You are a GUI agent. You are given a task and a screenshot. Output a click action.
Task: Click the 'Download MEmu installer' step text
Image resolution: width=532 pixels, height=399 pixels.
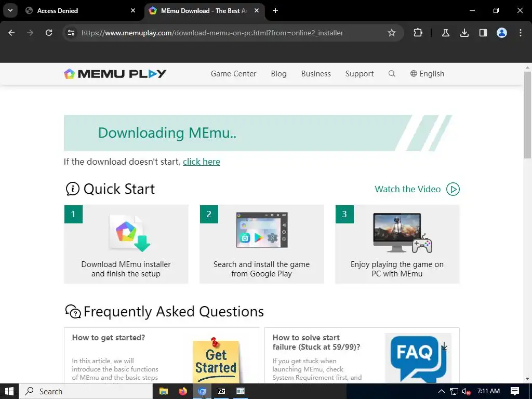coord(126,269)
